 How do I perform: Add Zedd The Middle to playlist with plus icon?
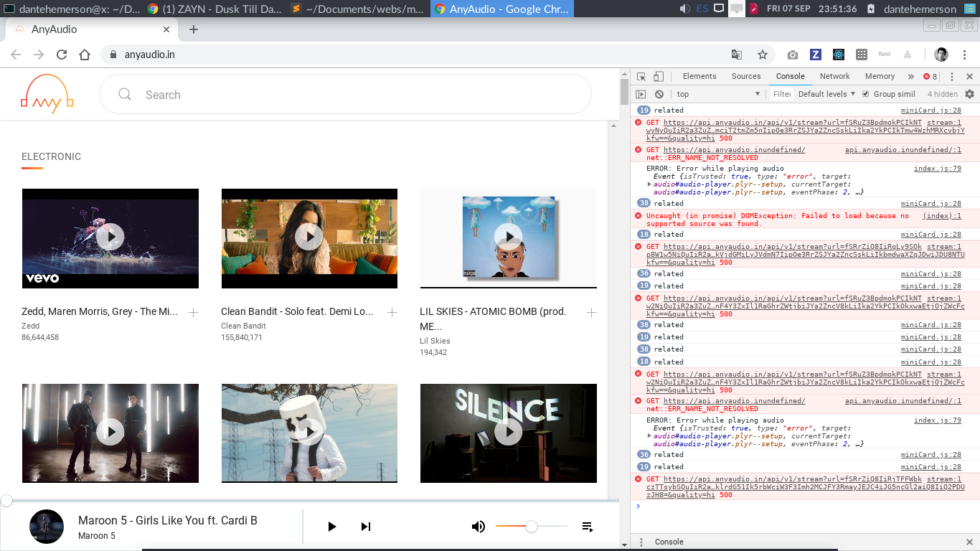pos(193,312)
